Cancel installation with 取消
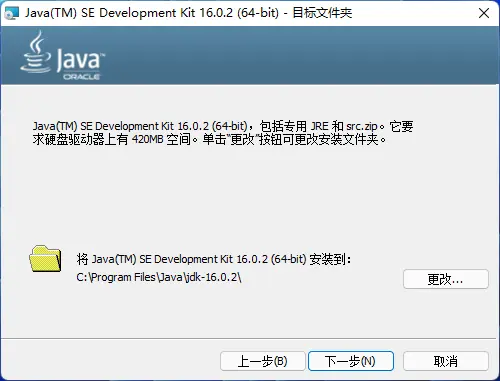Image resolution: width=500 pixels, height=381 pixels. [446, 361]
